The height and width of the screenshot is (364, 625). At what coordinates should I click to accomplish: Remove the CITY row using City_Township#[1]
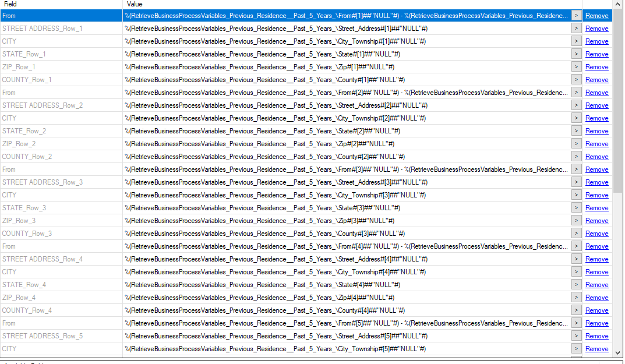(x=596, y=41)
